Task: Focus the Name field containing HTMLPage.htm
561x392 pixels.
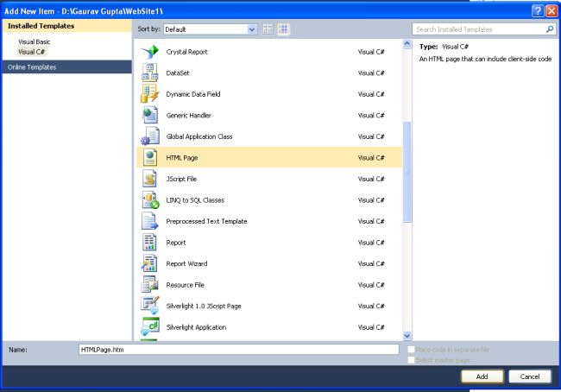Action: coord(238,350)
